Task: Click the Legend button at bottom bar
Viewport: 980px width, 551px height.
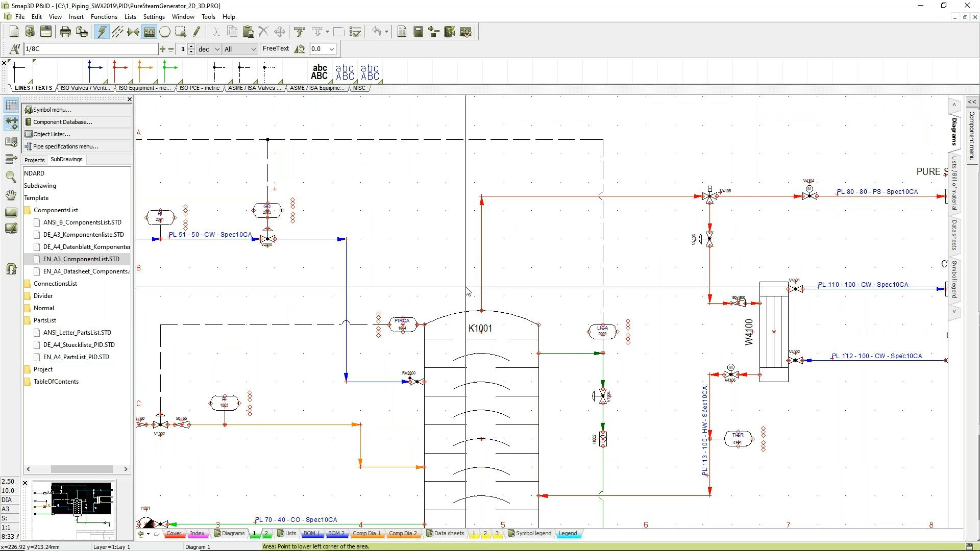Action: 567,533
